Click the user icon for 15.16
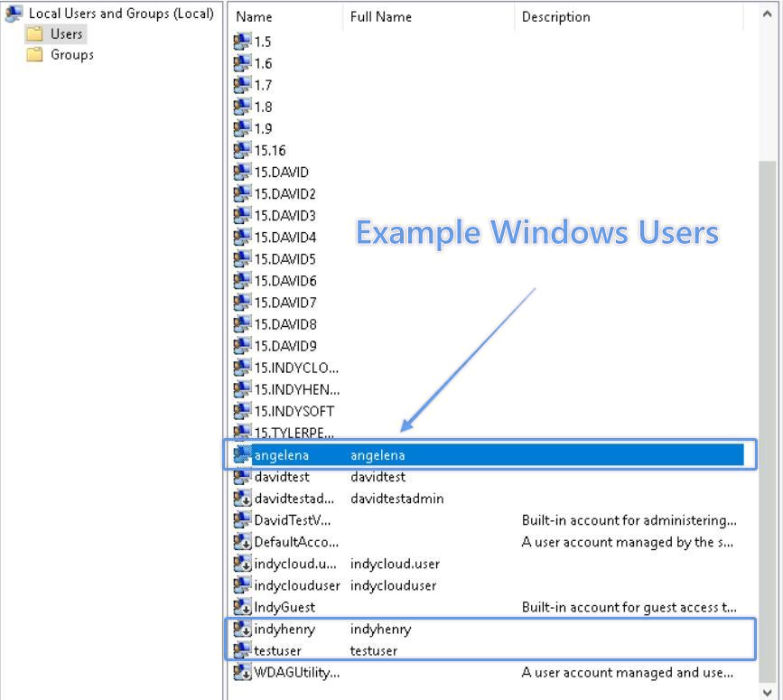The image size is (783, 700). (x=242, y=150)
